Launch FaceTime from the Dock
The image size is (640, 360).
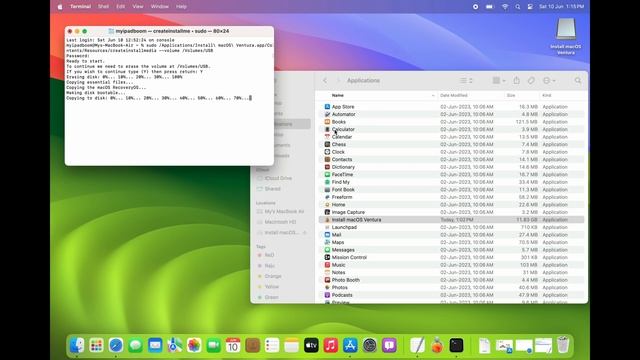point(213,345)
